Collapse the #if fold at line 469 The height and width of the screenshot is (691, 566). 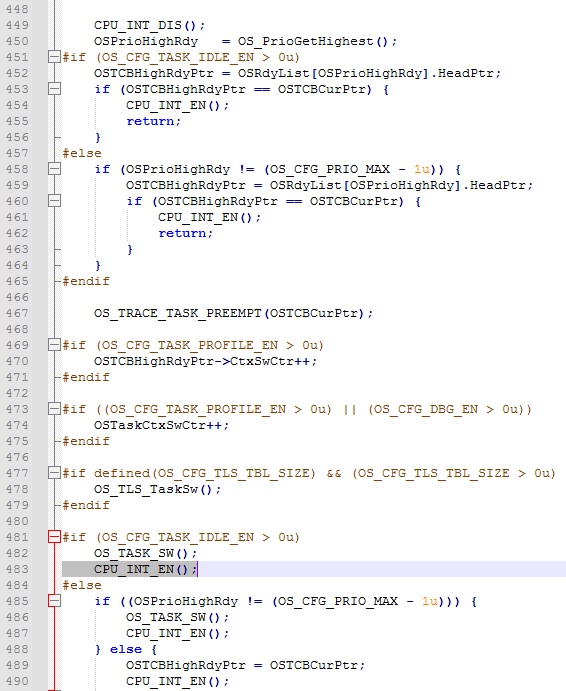tap(54, 345)
